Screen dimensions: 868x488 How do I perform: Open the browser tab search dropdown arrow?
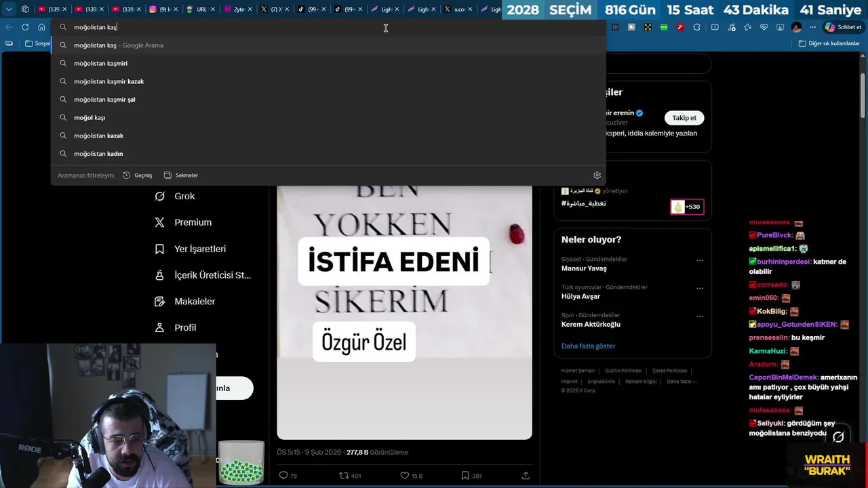pyautogui.click(x=9, y=9)
